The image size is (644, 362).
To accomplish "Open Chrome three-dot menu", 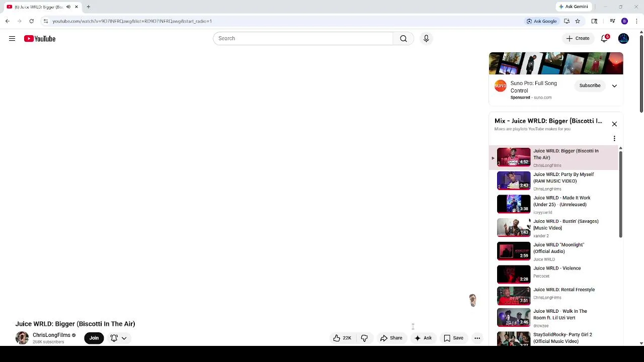I will tap(636, 21).
